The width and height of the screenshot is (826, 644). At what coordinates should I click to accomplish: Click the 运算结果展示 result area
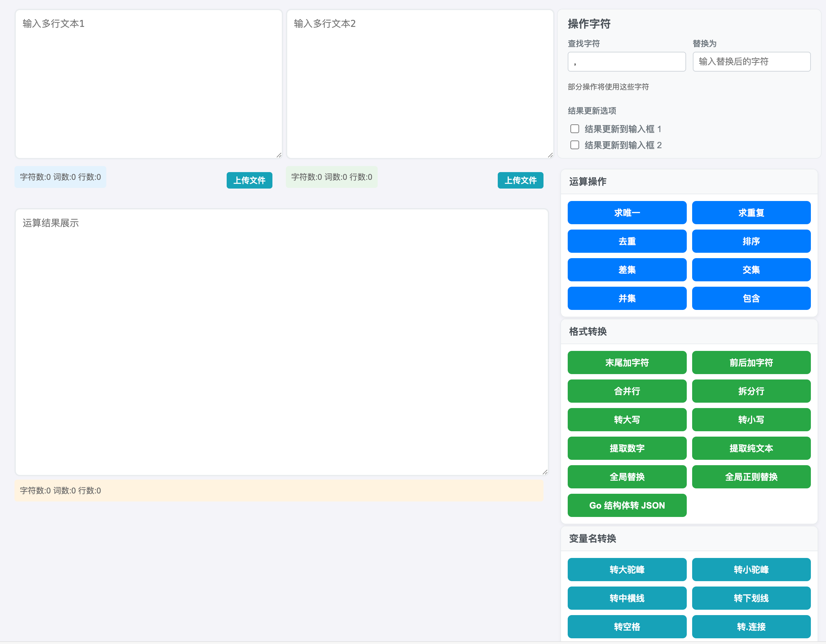click(x=281, y=342)
